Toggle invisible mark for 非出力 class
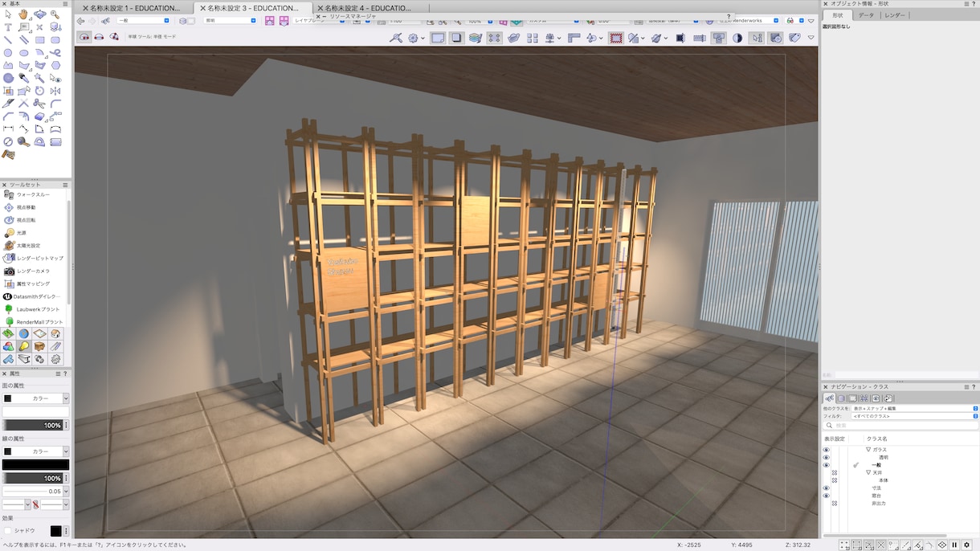Screen dimensions: 980x551 [835, 504]
